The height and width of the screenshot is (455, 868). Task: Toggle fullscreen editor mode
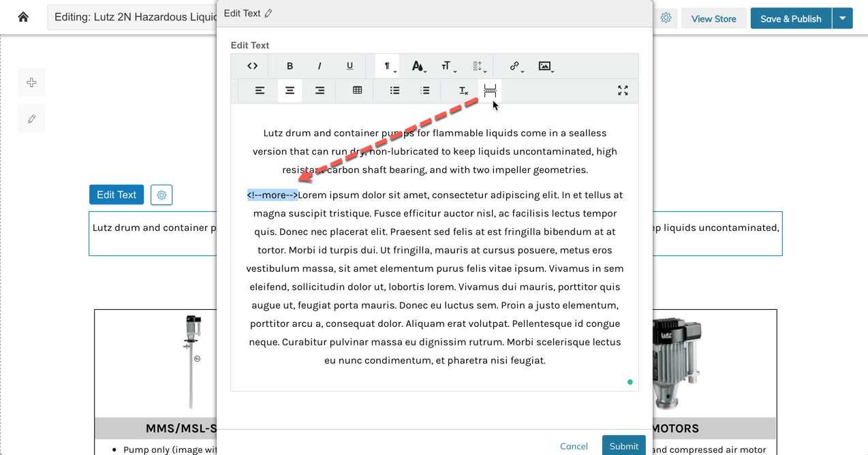[x=623, y=91]
